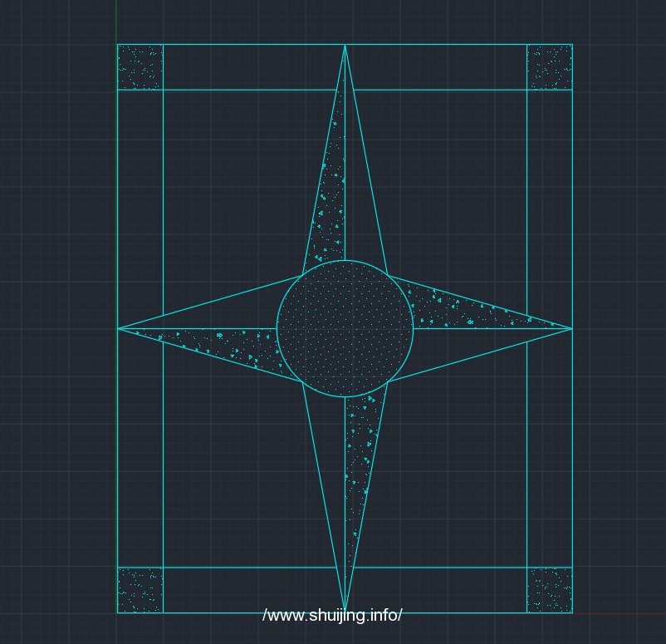Select the bottom-left hatched corner square

click(x=140, y=590)
